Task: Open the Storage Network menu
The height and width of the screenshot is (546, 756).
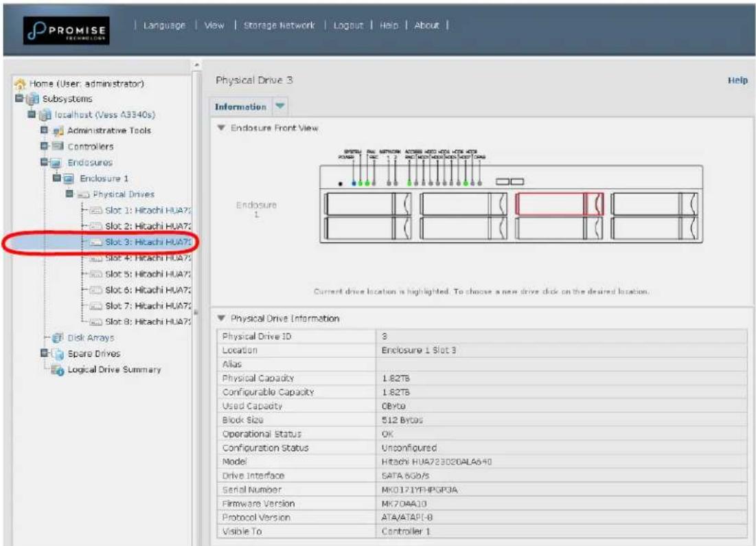Action: click(279, 25)
